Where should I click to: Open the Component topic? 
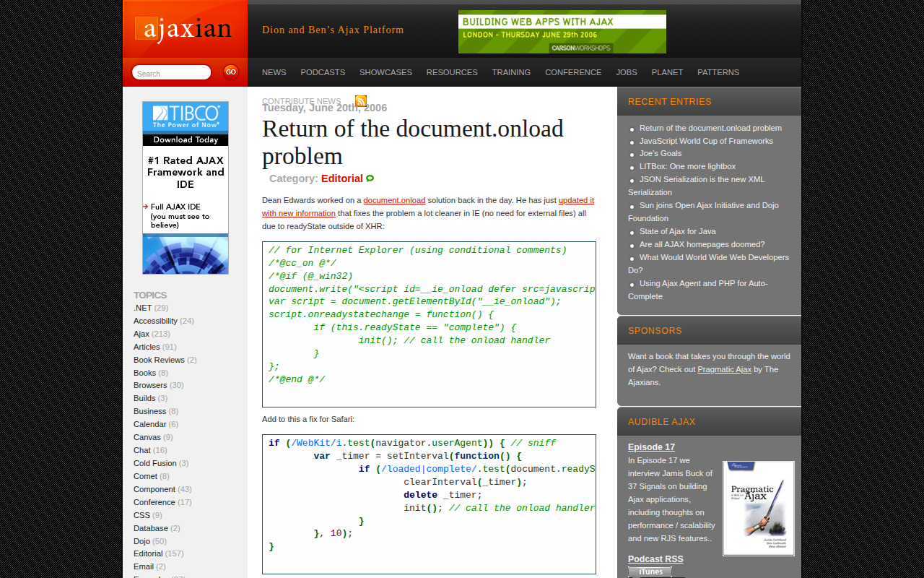154,489
